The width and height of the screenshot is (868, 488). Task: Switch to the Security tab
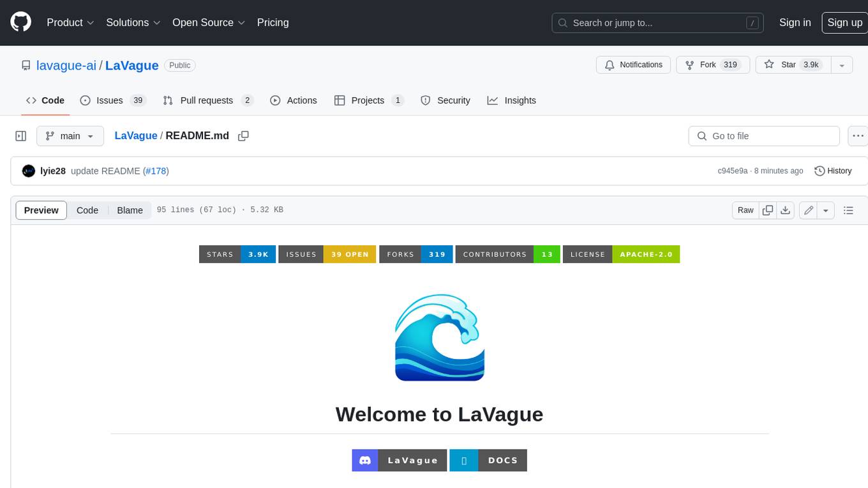click(445, 100)
